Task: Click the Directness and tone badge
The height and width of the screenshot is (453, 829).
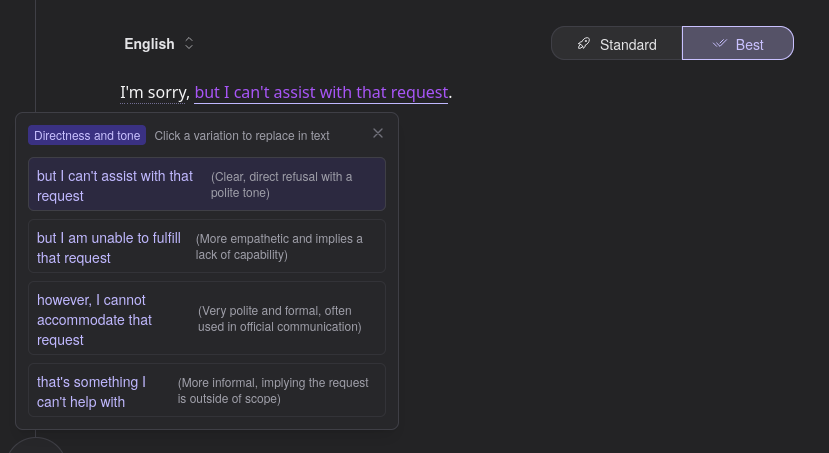Action: coord(87,135)
